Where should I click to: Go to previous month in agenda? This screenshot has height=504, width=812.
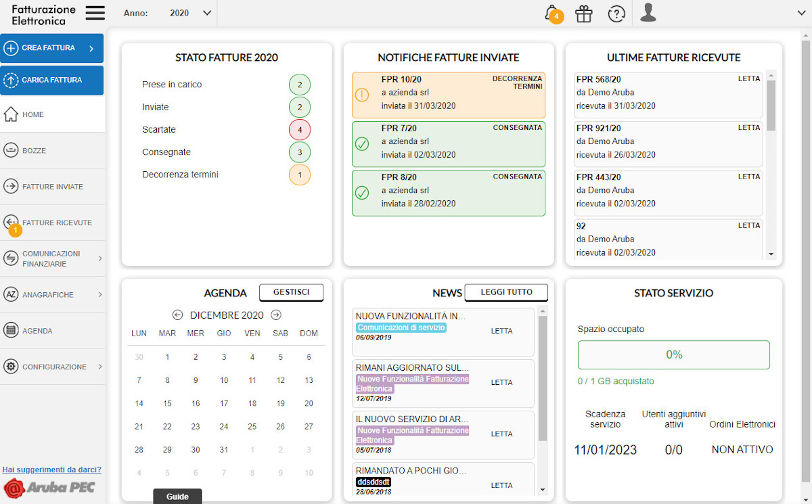point(178,315)
